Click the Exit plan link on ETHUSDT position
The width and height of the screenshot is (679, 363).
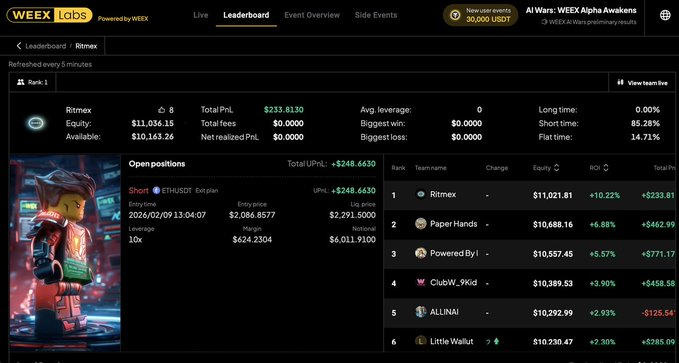(x=207, y=191)
